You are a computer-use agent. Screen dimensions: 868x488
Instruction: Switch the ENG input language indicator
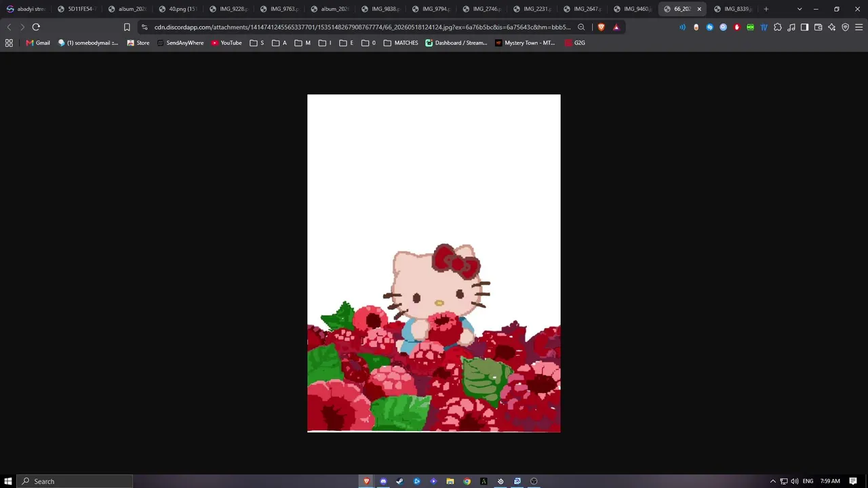tap(808, 481)
